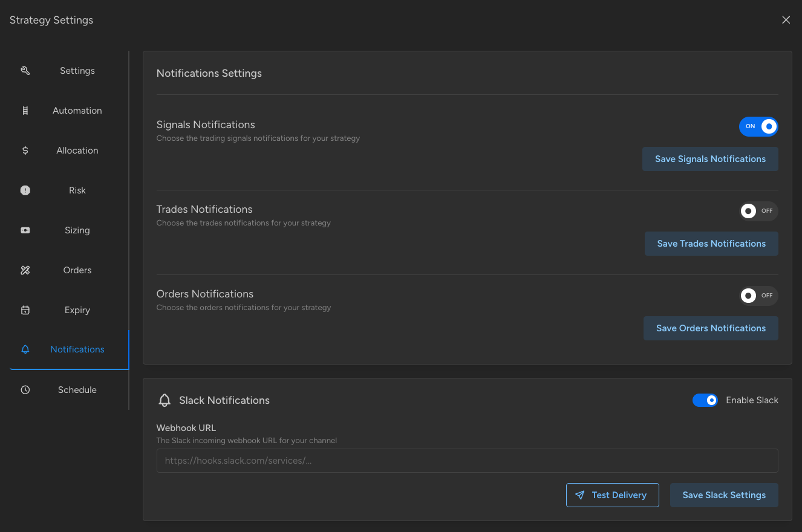Select the Risk tab
This screenshot has height=532, width=802.
tap(70, 190)
